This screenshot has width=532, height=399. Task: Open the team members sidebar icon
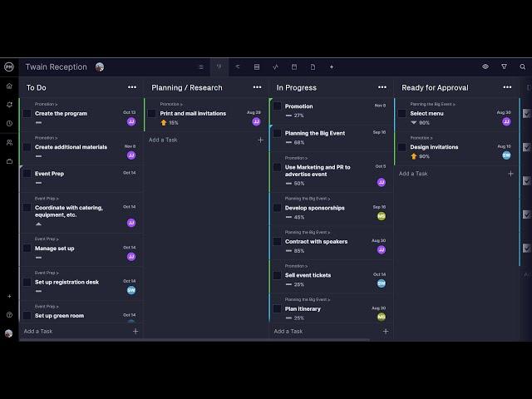pos(9,142)
